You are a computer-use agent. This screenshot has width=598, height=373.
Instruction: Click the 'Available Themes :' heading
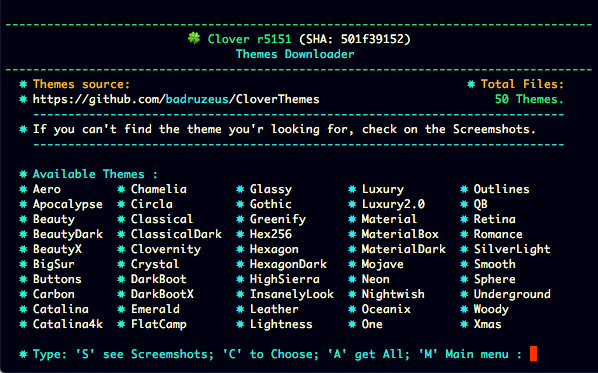[95, 175]
